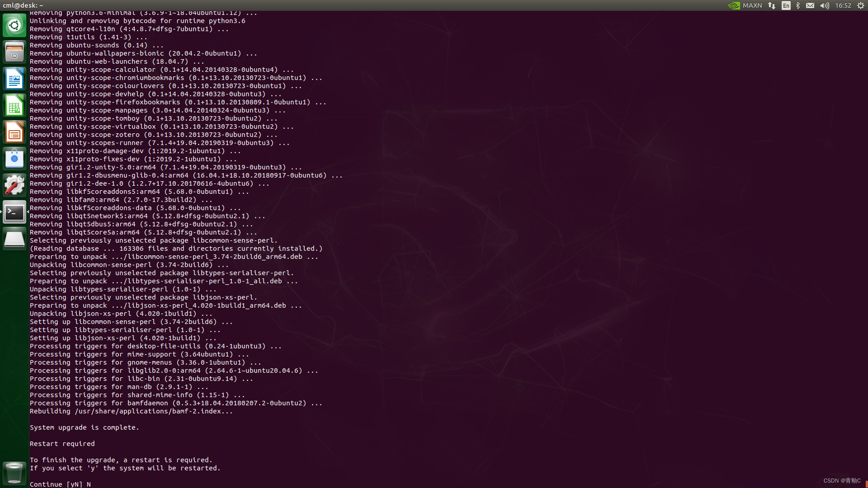The width and height of the screenshot is (868, 488).
Task: Click 'Removing gir1.2-dee-1.0' line
Action: point(150,183)
